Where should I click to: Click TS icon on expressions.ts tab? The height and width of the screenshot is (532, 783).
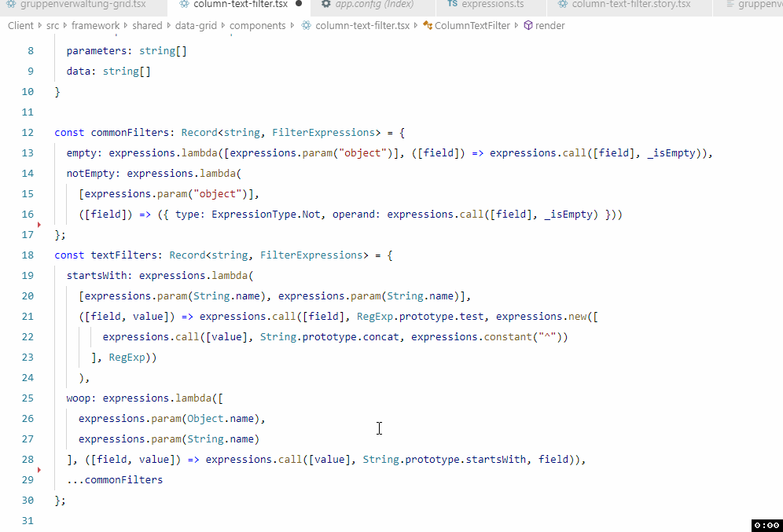pyautogui.click(x=452, y=3)
